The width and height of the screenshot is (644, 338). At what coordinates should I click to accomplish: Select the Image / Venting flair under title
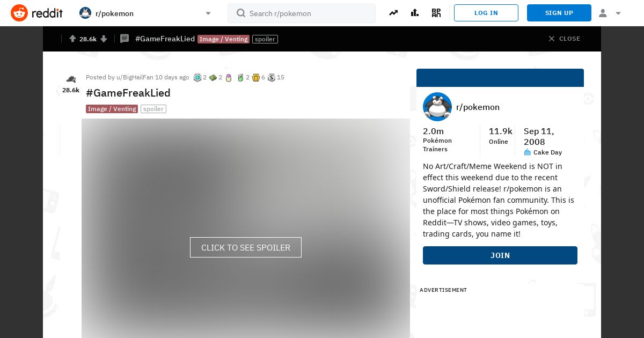coord(112,109)
